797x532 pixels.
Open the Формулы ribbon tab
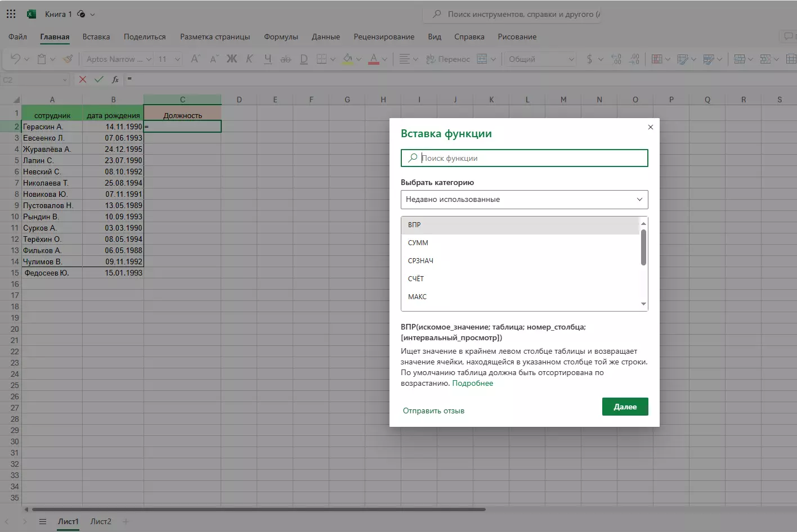pyautogui.click(x=281, y=37)
